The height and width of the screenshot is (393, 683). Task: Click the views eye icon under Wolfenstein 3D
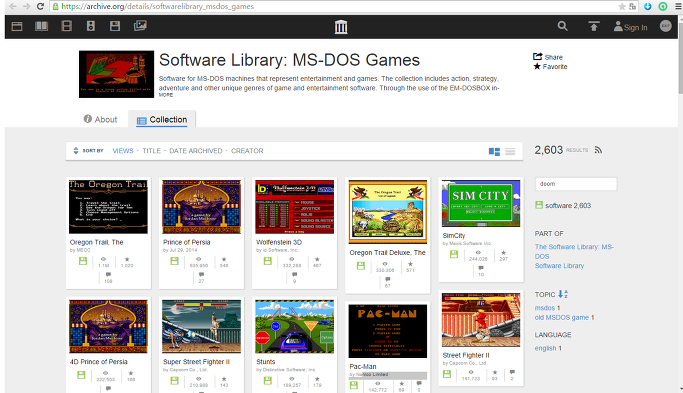pos(292,259)
